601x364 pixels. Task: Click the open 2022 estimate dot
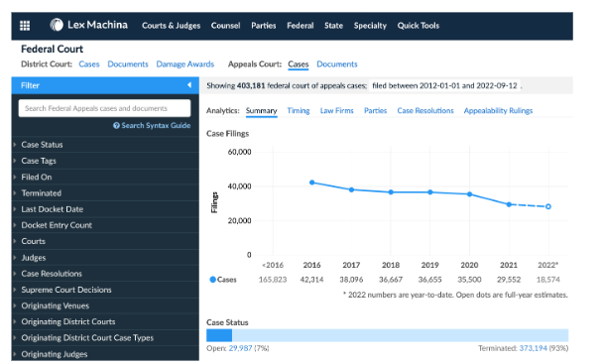click(x=548, y=206)
